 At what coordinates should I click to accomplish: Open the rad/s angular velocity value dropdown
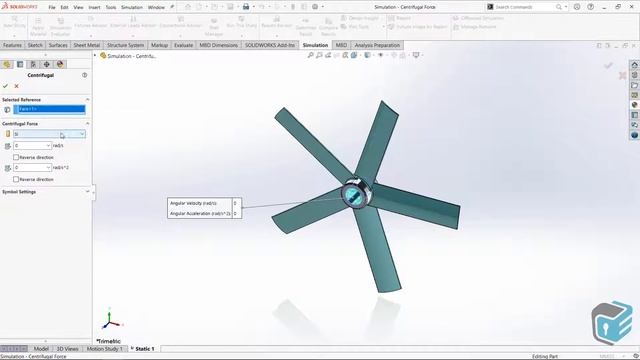[x=48, y=146]
